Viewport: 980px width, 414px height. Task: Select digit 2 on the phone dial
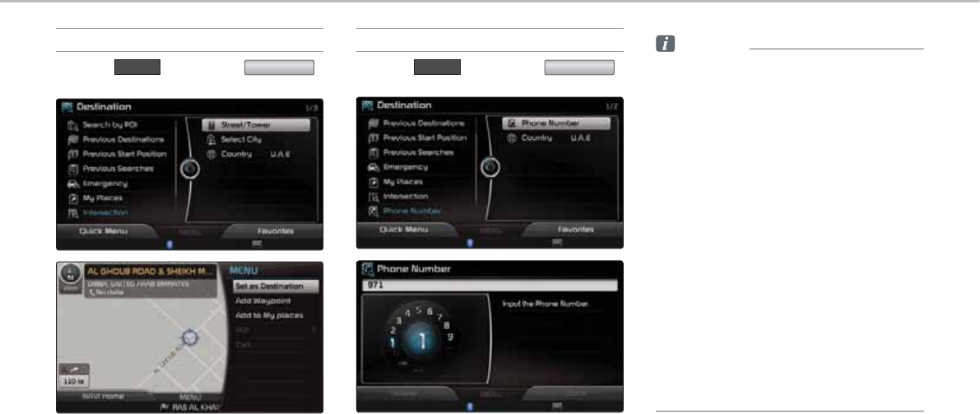pyautogui.click(x=393, y=329)
